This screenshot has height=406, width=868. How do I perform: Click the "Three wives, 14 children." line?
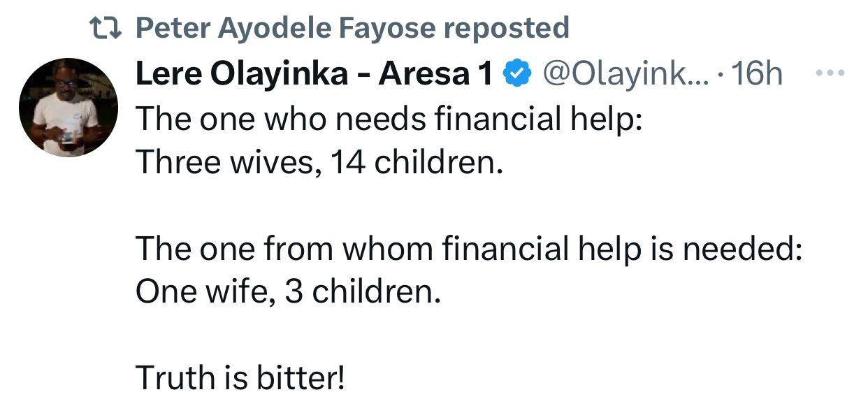click(319, 163)
